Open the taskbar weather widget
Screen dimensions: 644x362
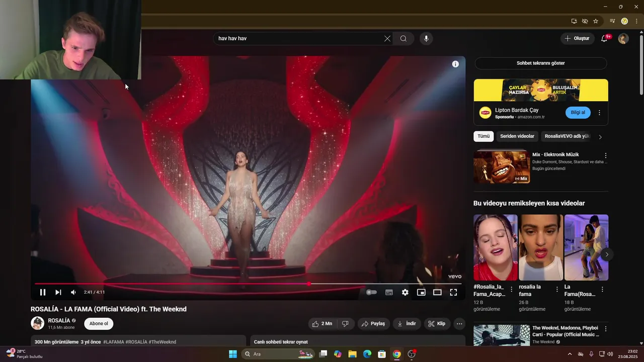tap(24, 354)
